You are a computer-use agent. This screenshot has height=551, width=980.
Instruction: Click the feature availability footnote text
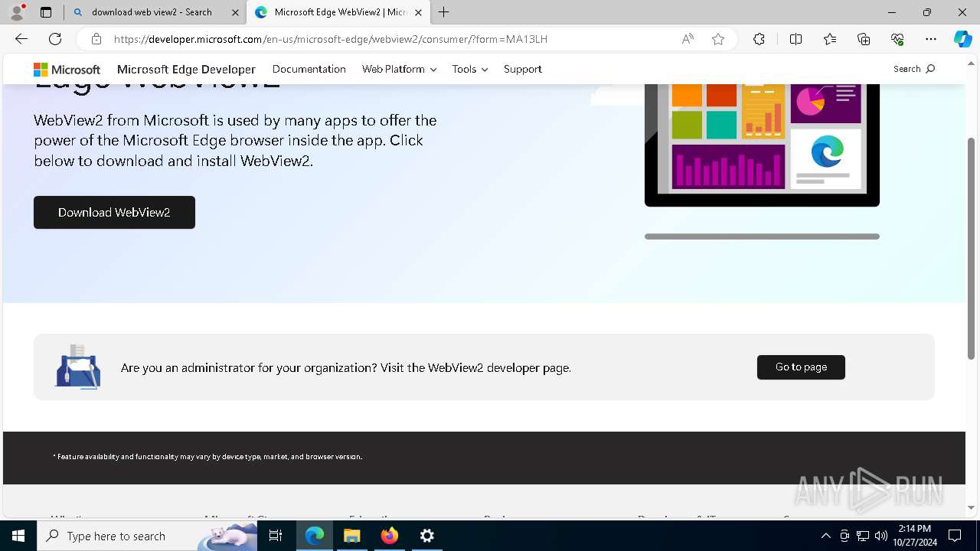pyautogui.click(x=207, y=457)
